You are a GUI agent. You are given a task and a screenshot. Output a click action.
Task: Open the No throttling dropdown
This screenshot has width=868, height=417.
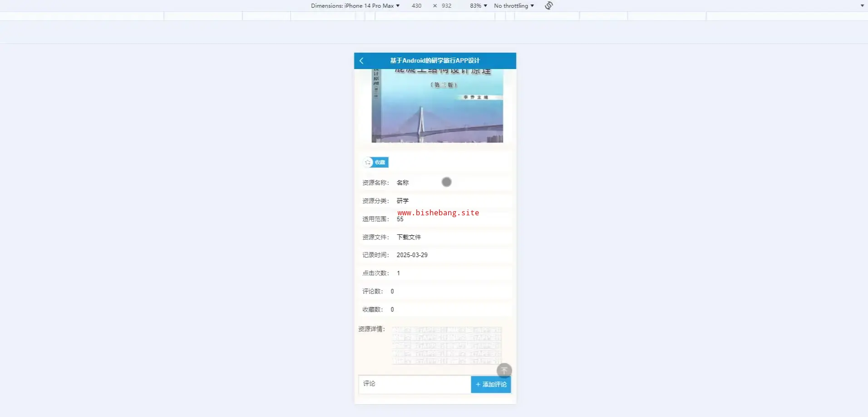514,5
